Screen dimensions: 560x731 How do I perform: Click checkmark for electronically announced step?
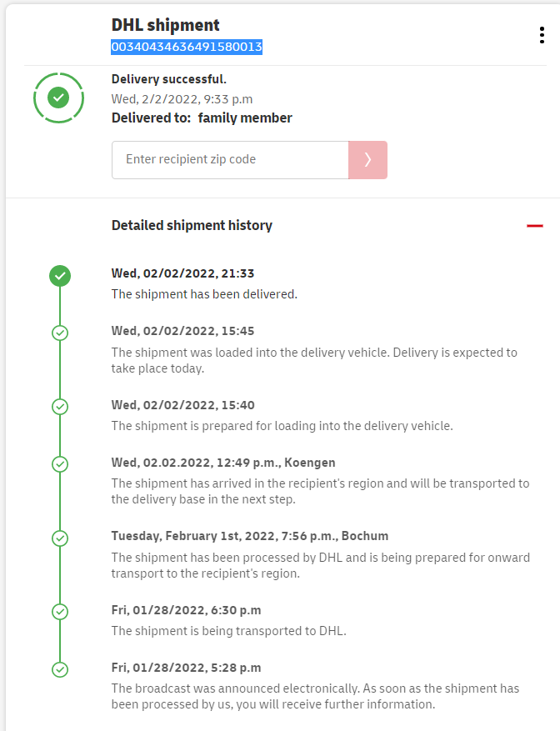[x=60, y=669]
